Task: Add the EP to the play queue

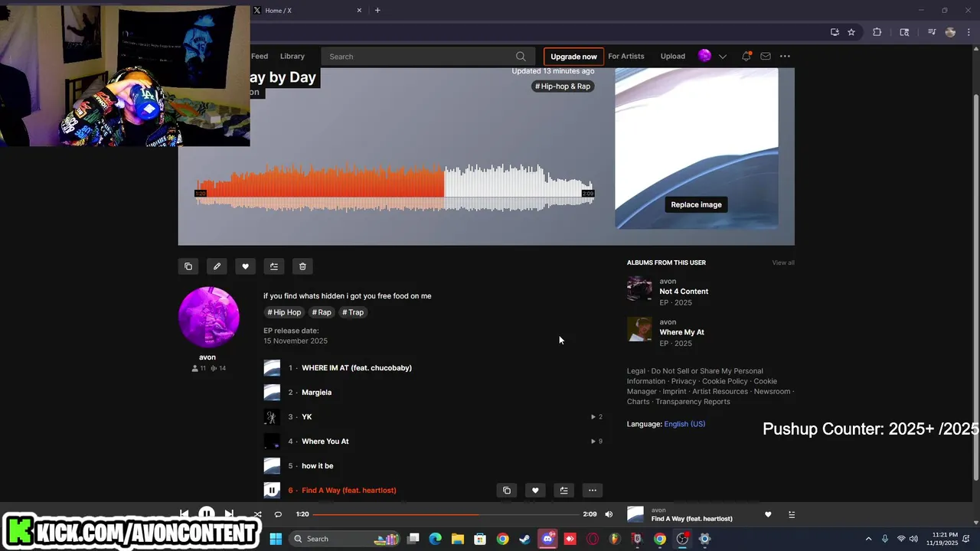Action: (274, 266)
